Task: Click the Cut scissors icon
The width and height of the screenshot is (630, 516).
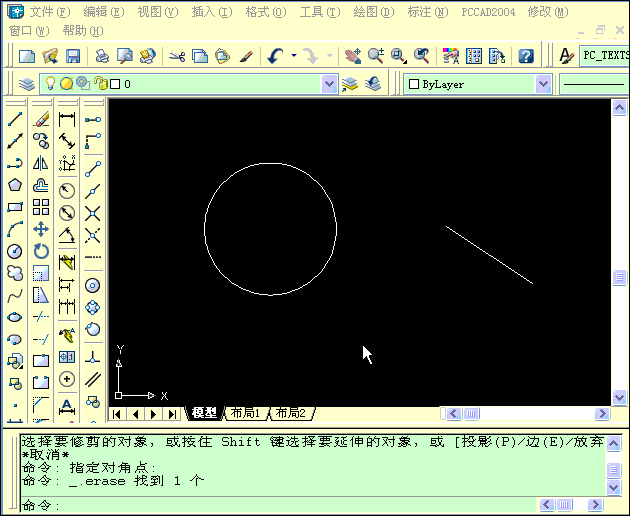Action: tap(177, 56)
